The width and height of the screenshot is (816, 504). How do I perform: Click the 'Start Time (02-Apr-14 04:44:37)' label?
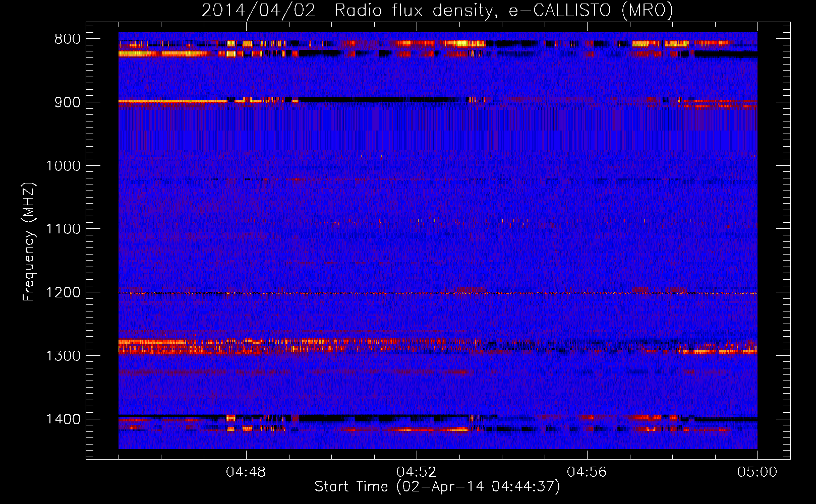437,487
